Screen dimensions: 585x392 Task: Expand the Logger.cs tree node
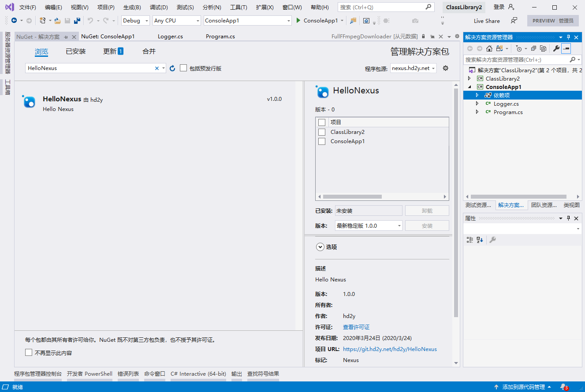(477, 104)
